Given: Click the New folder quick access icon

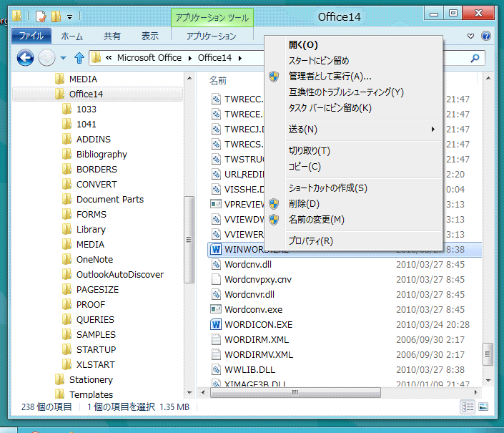Looking at the screenshot, I should pos(56,16).
